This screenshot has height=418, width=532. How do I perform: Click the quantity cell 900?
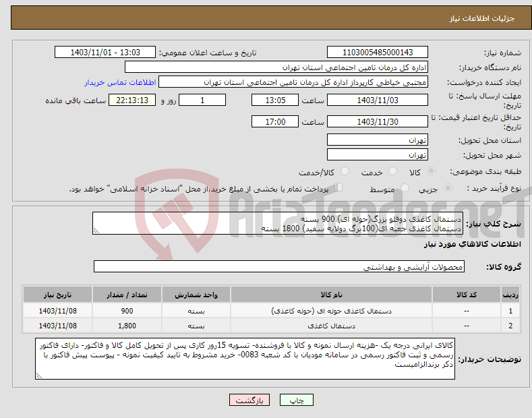point(127,311)
